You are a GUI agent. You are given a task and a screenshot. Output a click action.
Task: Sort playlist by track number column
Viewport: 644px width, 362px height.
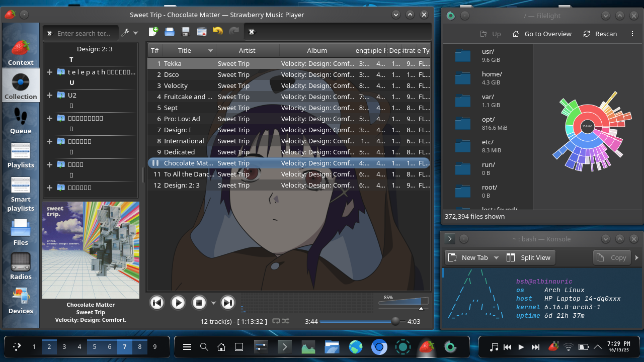click(155, 50)
